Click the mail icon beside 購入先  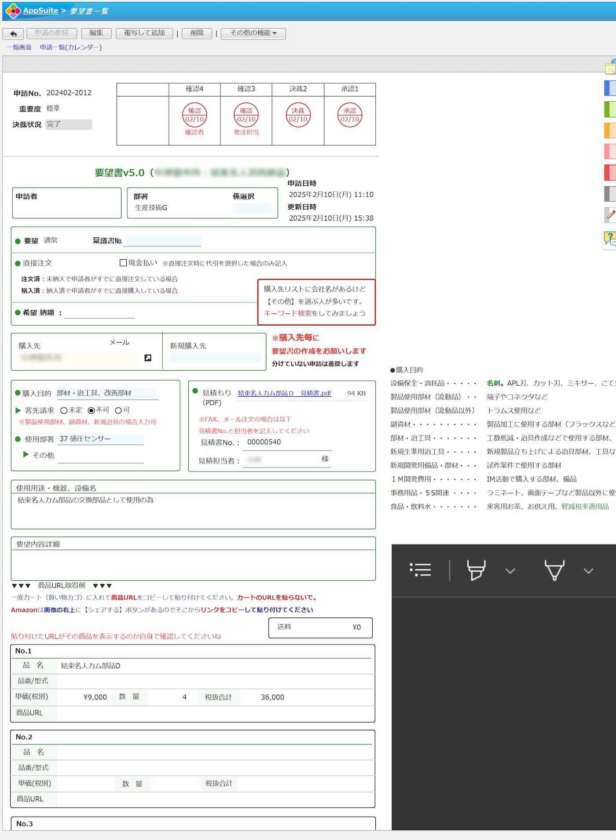click(148, 358)
